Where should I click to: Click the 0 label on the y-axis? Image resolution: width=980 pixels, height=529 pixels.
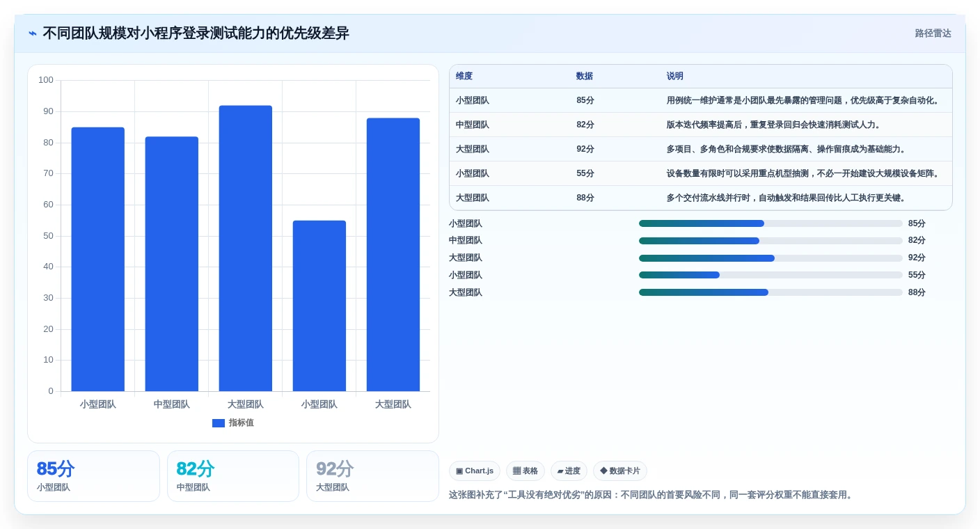pos(51,391)
